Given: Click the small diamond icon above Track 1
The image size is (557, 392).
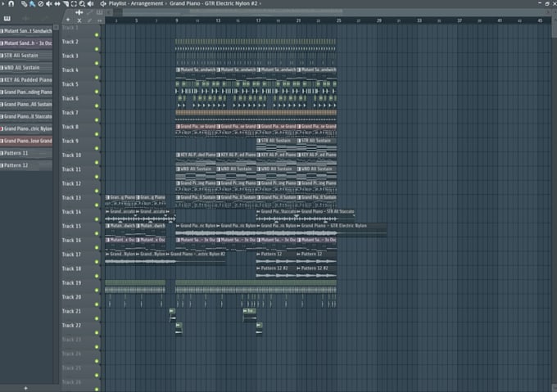Looking at the screenshot, I should (x=68, y=20).
